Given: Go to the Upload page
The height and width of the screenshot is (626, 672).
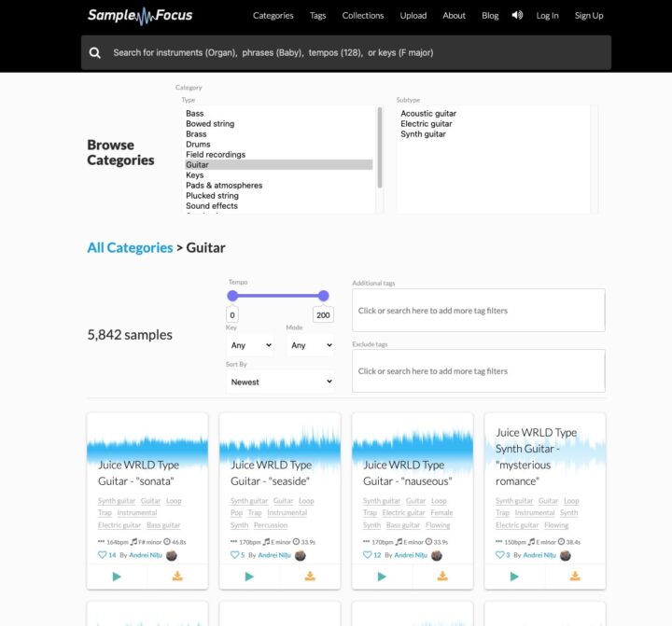Looking at the screenshot, I should [x=413, y=15].
